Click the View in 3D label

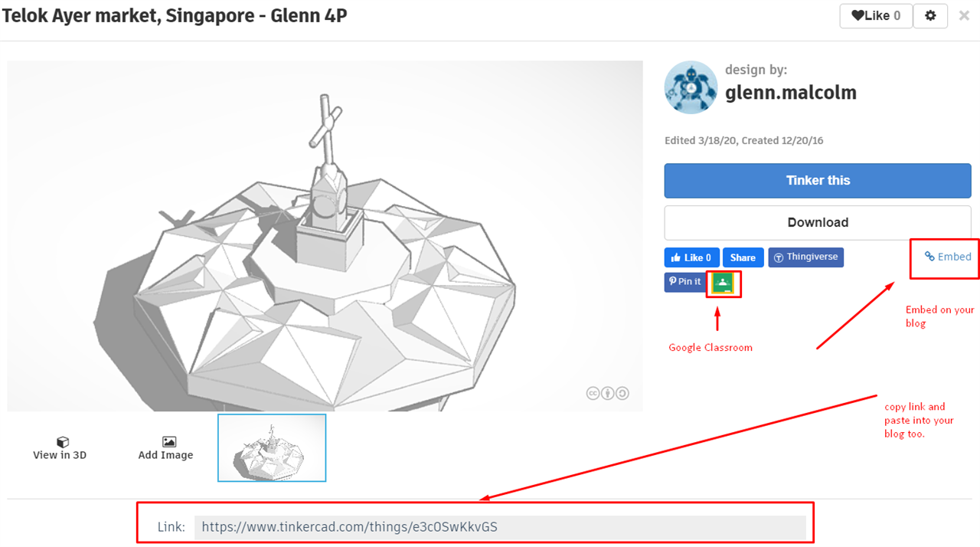coord(60,455)
